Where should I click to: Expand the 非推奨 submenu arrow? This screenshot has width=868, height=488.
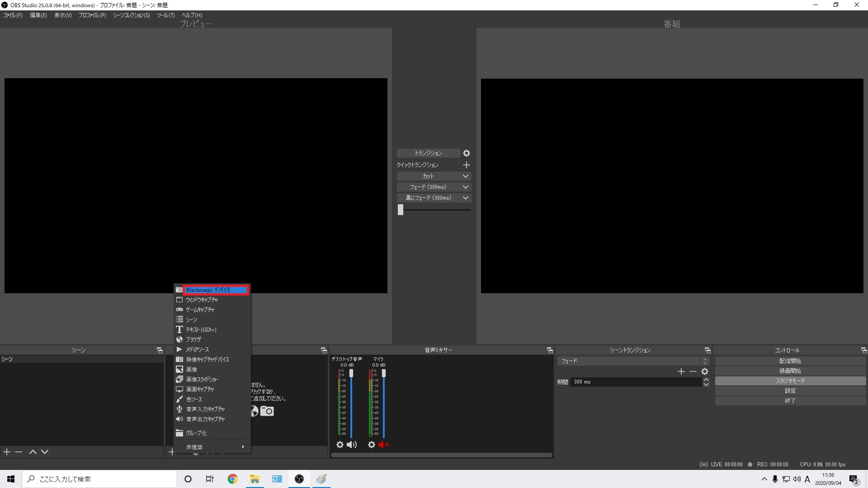pyautogui.click(x=243, y=447)
